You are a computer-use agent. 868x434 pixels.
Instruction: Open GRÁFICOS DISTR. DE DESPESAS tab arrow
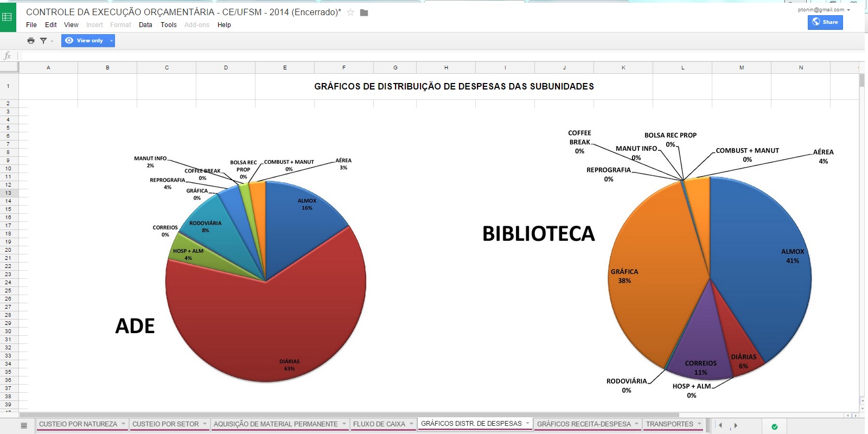coord(527,423)
